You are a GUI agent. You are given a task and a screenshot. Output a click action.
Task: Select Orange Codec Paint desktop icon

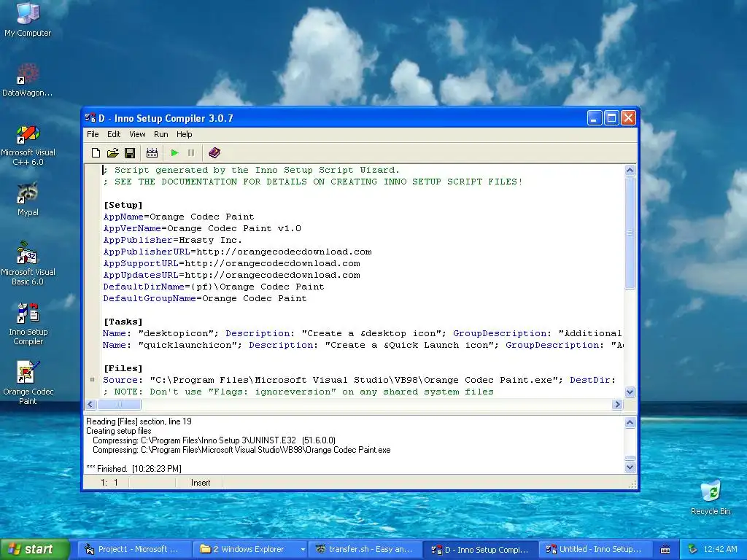point(28,383)
